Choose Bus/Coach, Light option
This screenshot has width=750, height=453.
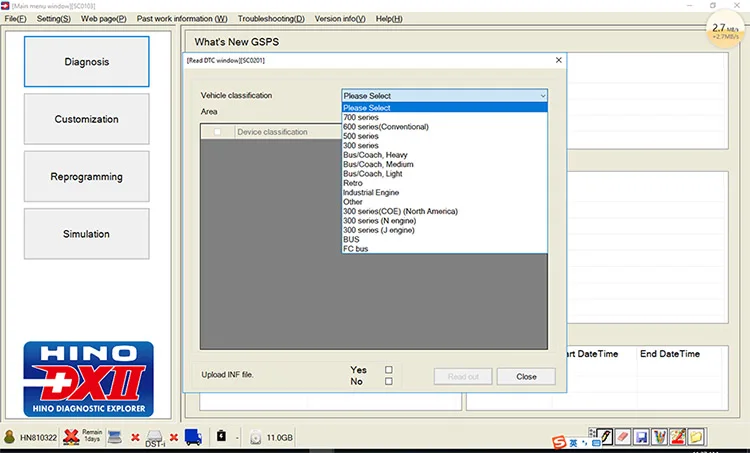tap(444, 174)
